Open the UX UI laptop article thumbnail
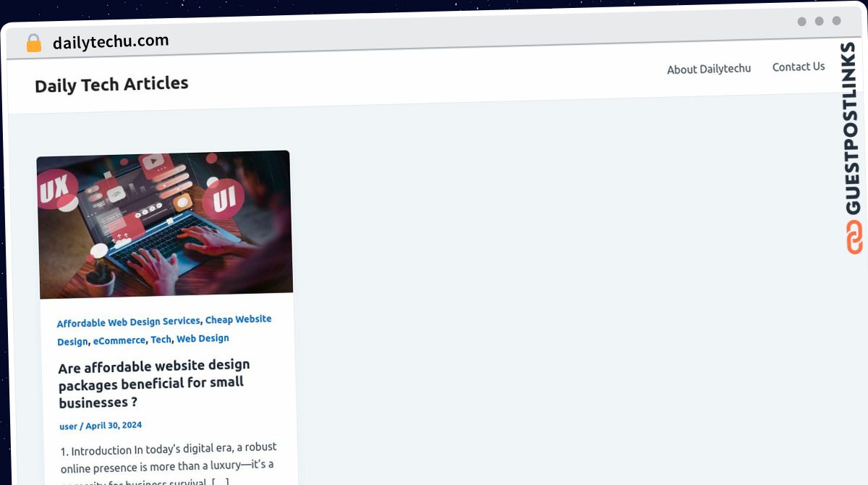 [165, 224]
